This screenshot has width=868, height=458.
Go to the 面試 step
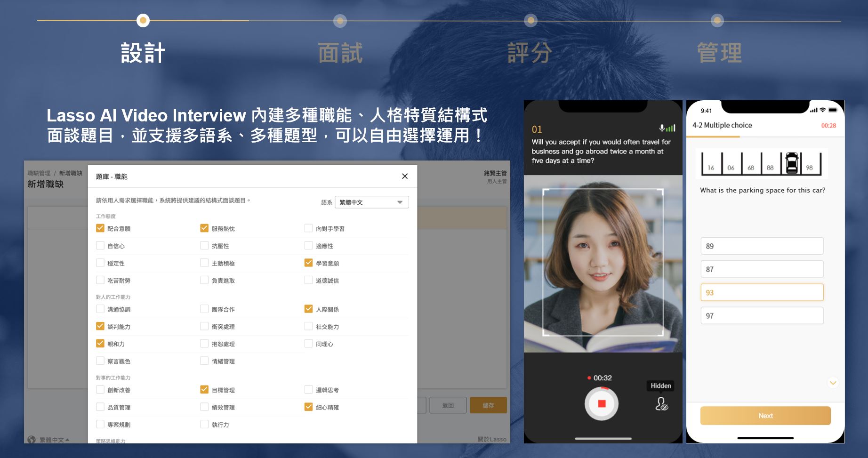coord(340,53)
